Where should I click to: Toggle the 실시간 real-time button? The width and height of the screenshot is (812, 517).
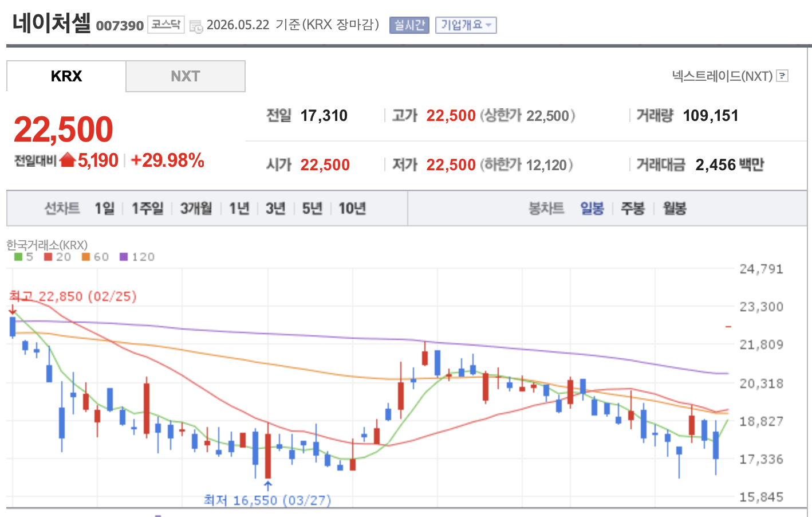(409, 25)
